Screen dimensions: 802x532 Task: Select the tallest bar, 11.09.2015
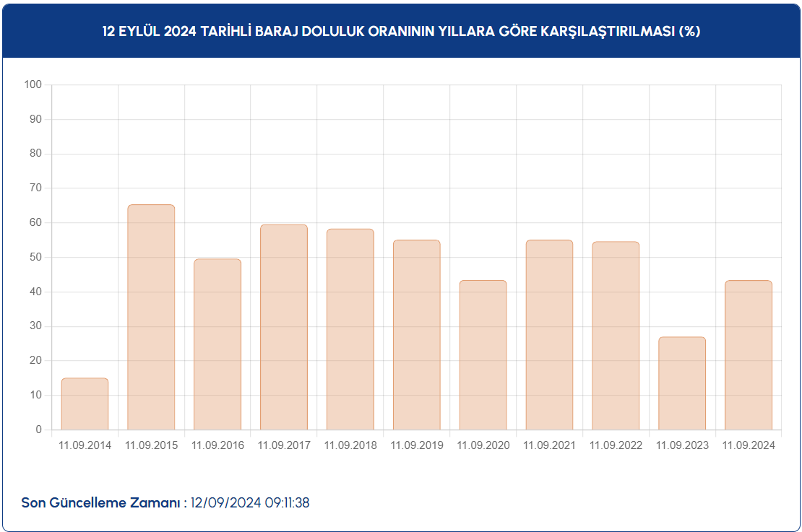[151, 318]
